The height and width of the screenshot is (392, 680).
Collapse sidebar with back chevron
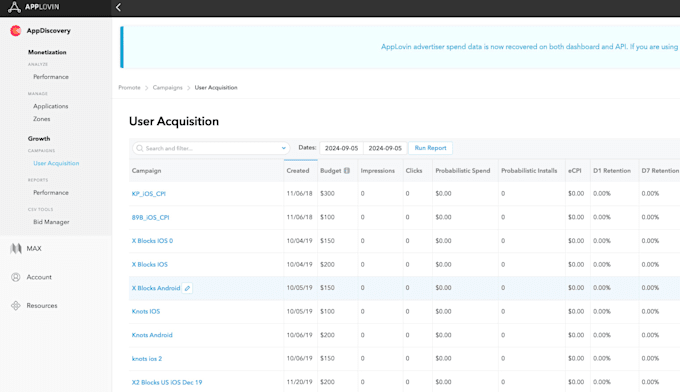pos(118,7)
